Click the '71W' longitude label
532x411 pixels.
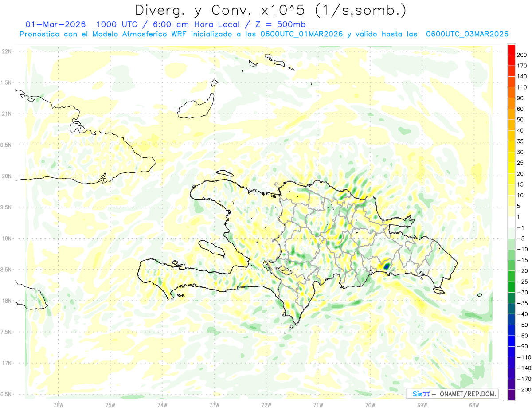(x=318, y=405)
